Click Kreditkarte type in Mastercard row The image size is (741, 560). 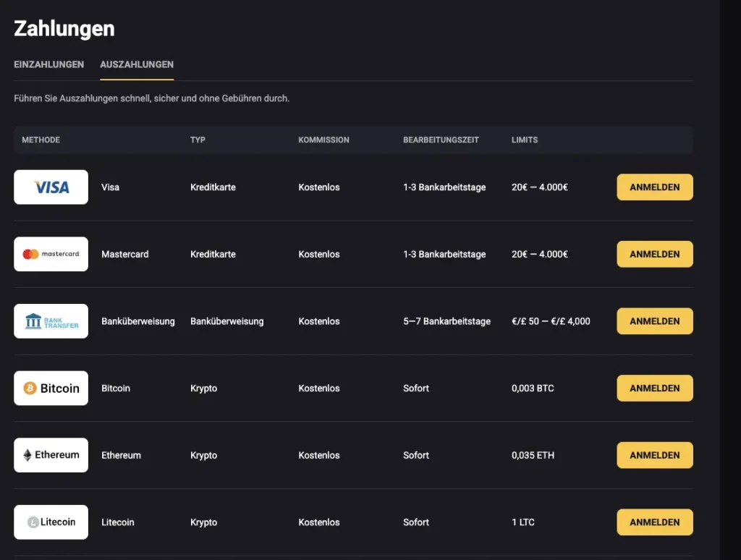click(213, 254)
